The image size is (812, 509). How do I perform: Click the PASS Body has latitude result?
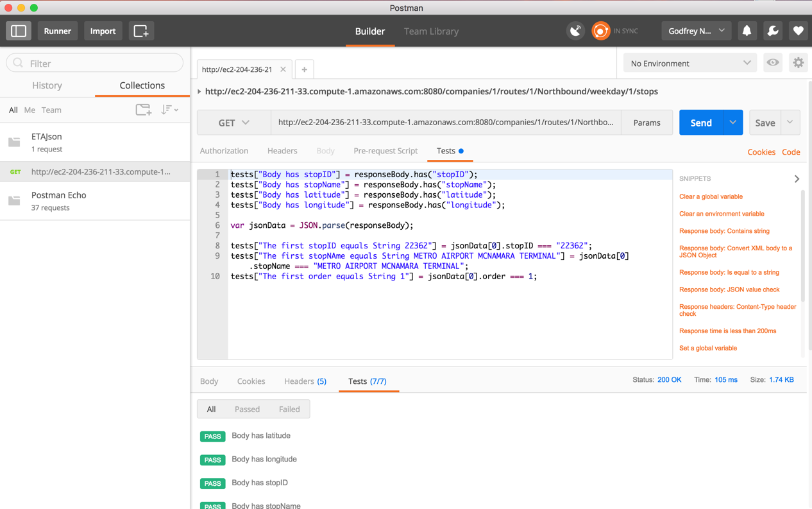245,436
